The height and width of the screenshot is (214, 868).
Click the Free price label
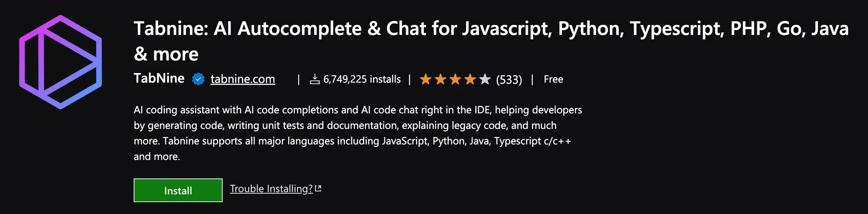tap(553, 79)
